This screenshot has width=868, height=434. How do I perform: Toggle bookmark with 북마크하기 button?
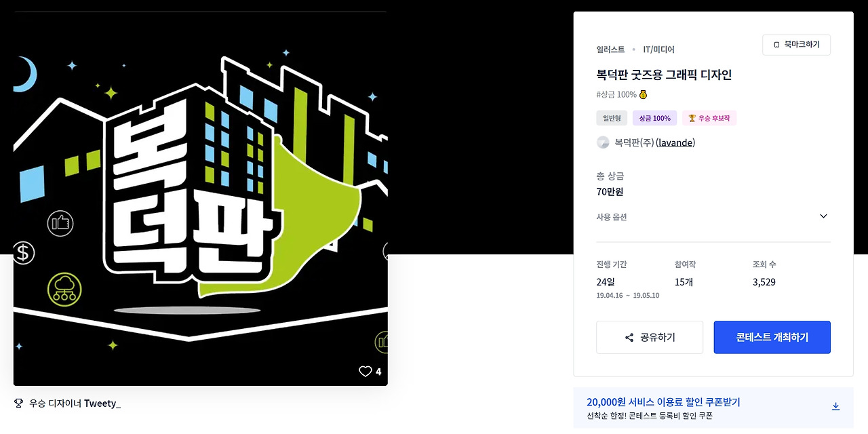(x=796, y=45)
